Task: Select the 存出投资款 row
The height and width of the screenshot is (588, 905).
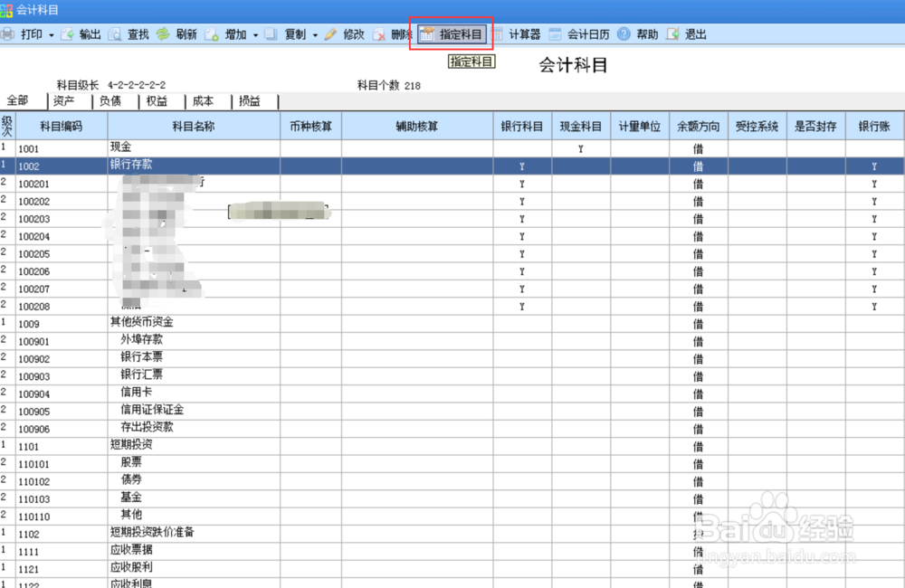Action: pos(452,428)
